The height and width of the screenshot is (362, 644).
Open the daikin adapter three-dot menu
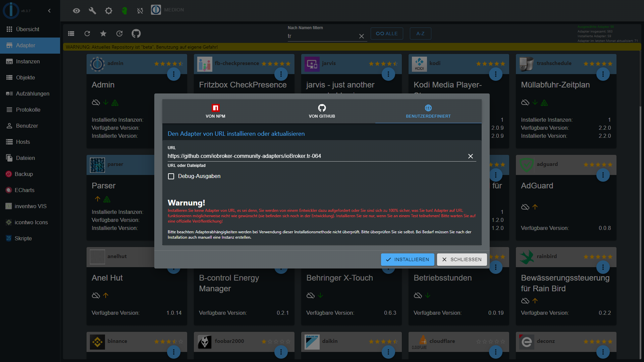click(388, 352)
